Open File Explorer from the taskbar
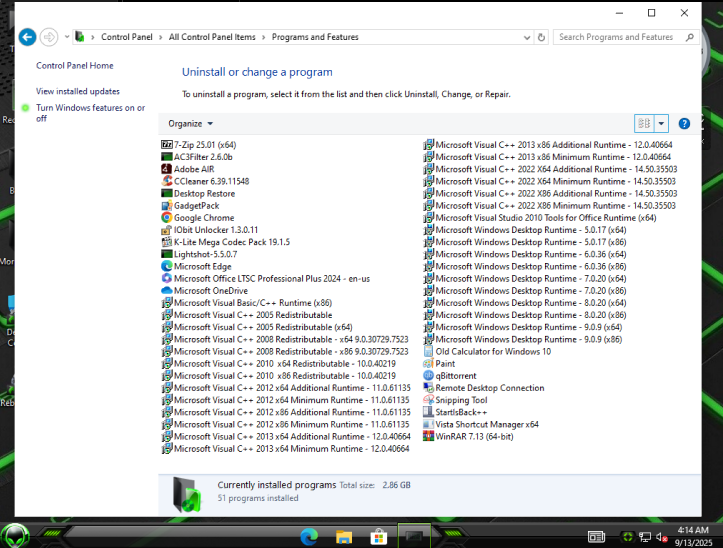Image resolution: width=723 pixels, height=548 pixels. pos(344,537)
